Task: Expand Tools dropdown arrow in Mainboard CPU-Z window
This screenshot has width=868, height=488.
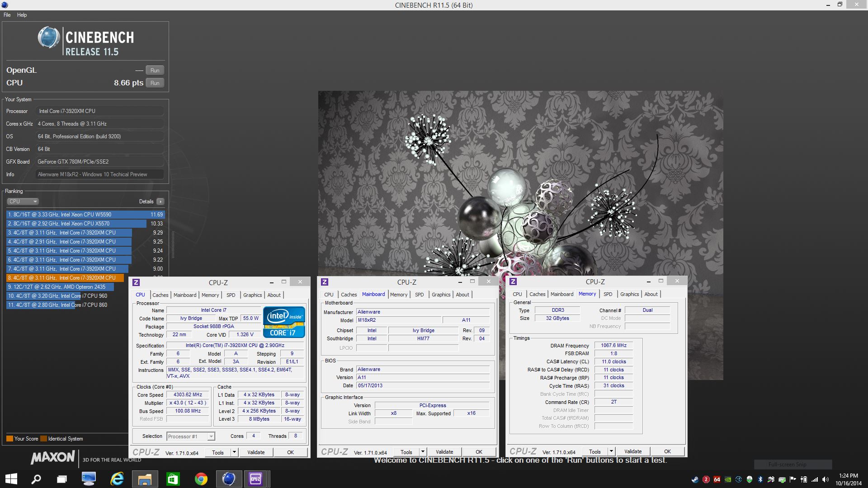Action: click(x=423, y=452)
